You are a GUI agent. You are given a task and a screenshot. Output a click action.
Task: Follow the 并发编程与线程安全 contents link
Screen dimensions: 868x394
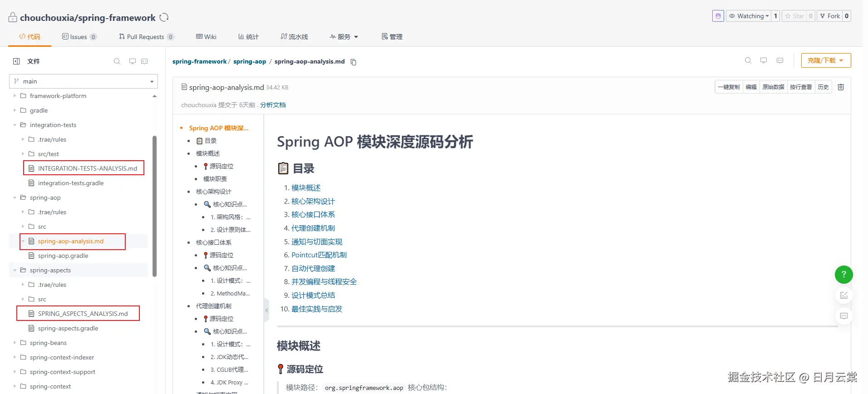click(x=324, y=282)
